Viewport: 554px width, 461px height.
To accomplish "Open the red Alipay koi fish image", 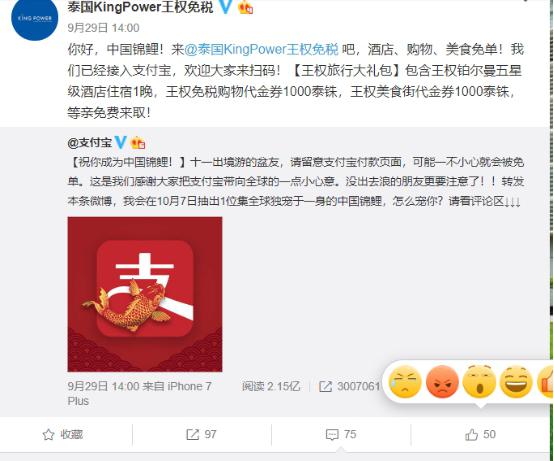I will click(145, 294).
